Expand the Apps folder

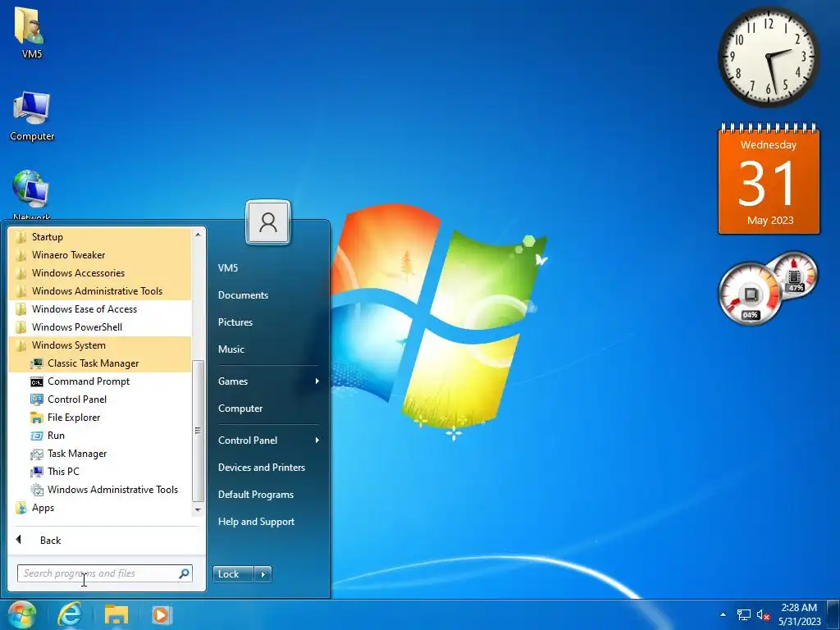pyautogui.click(x=99, y=508)
